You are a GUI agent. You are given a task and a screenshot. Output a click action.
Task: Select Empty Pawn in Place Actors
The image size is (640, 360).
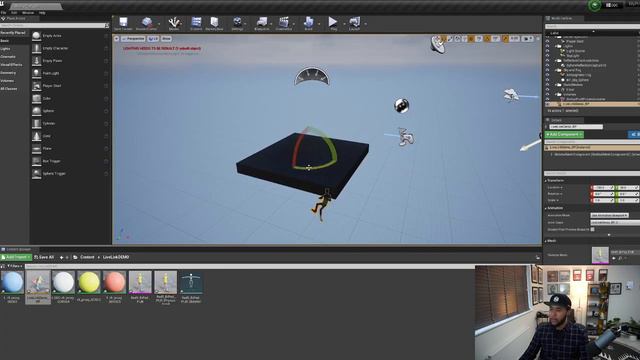pos(70,61)
